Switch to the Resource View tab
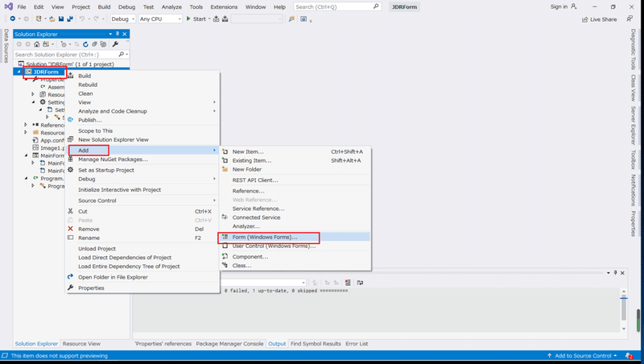This screenshot has width=644, height=364. click(81, 344)
